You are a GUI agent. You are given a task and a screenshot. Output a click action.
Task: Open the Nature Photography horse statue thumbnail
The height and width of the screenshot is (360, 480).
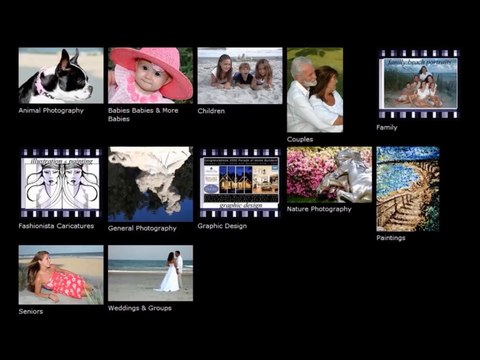click(329, 175)
